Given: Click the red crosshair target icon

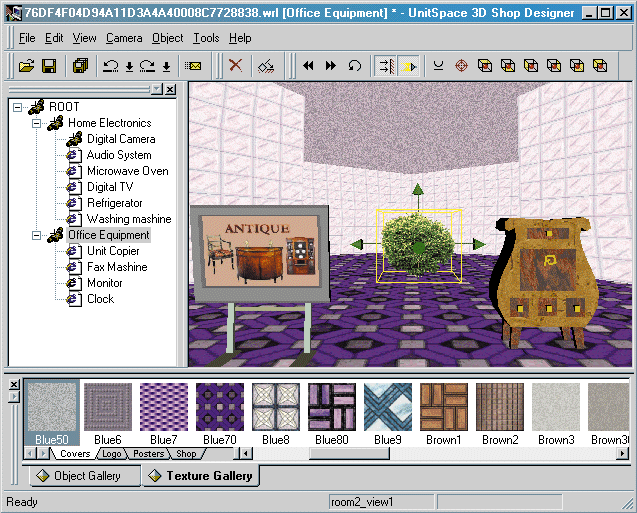Looking at the screenshot, I should coord(461,66).
